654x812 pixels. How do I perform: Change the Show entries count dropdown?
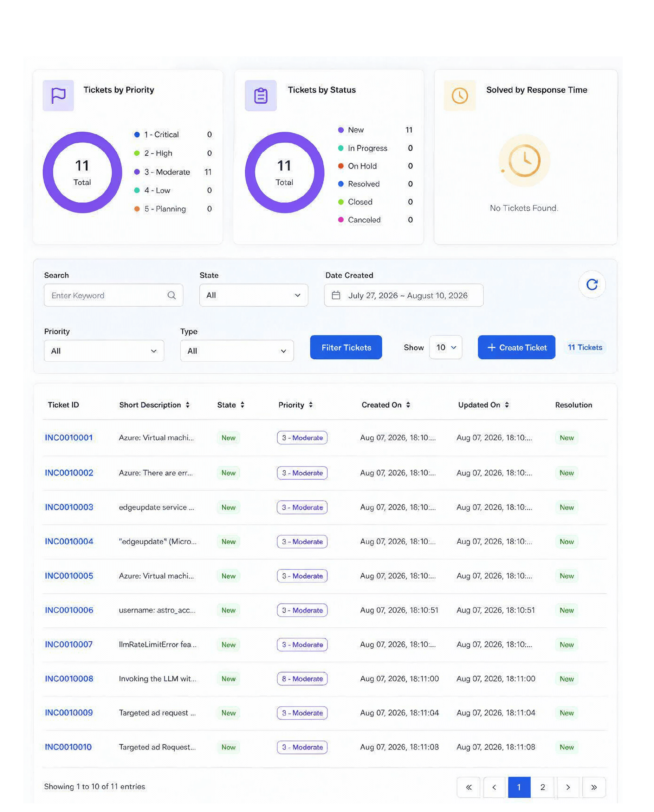point(446,347)
